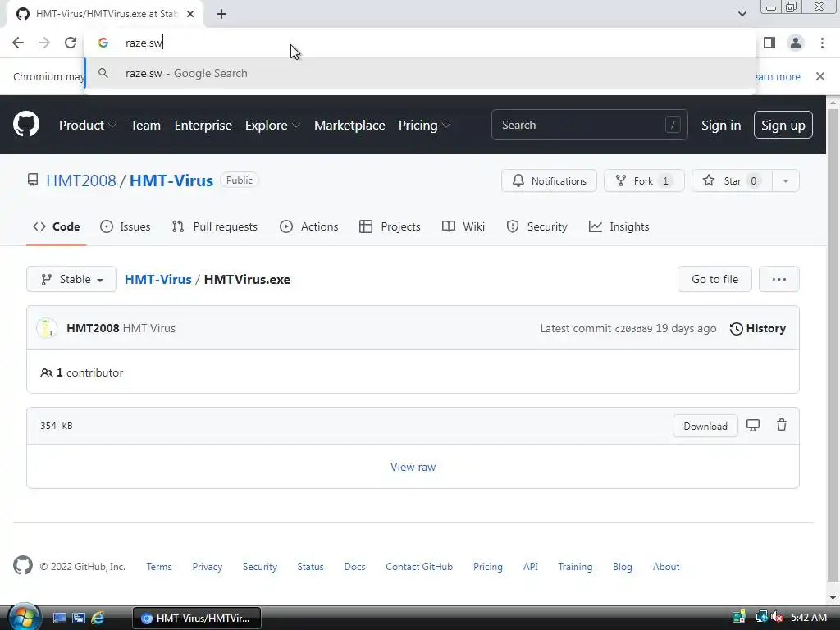
Task: Click the Switch between windows taskbar icon
Action: pos(79,619)
